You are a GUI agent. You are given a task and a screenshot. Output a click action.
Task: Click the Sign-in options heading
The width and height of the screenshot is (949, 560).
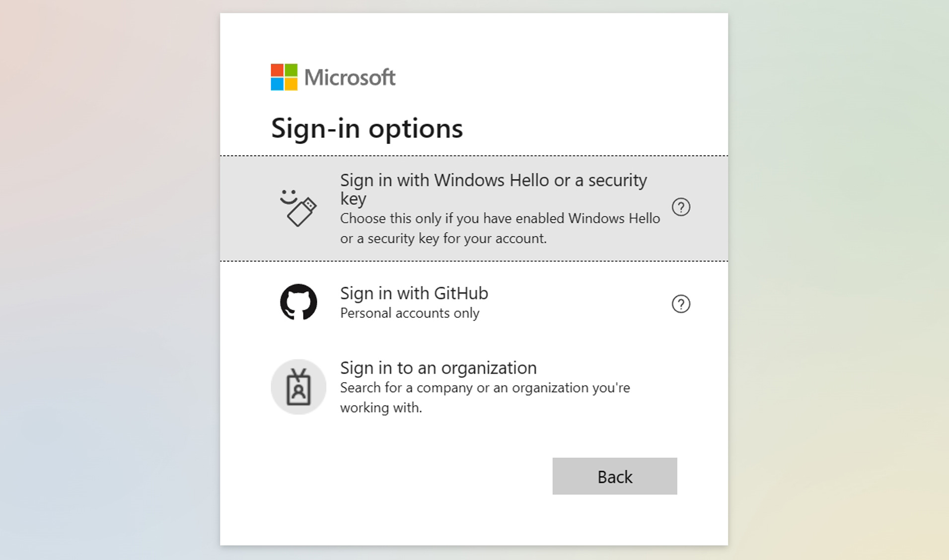[x=367, y=128]
